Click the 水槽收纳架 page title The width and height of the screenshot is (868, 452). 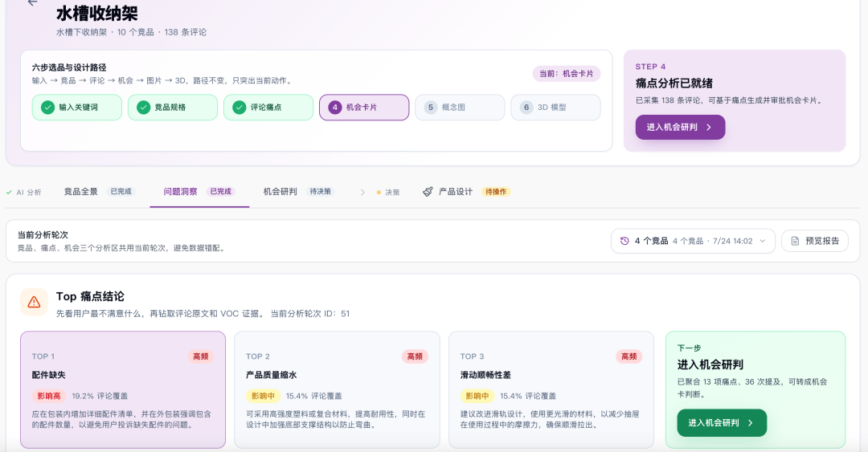tap(97, 14)
